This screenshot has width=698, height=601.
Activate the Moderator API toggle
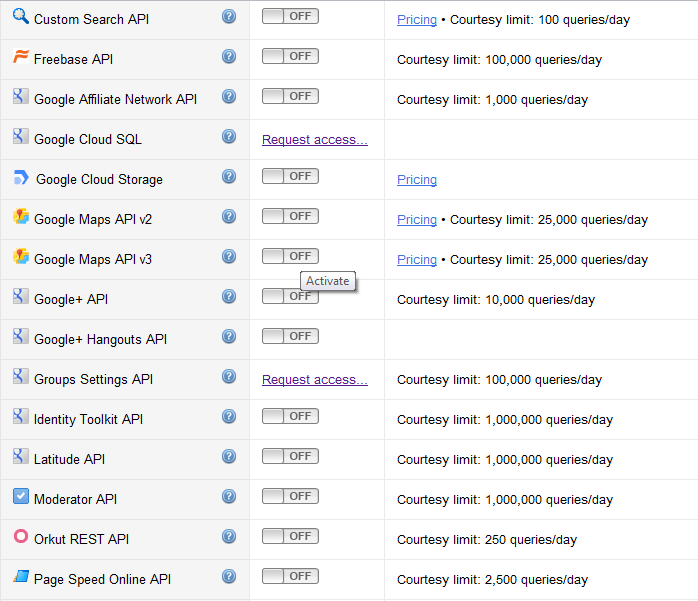coord(290,496)
